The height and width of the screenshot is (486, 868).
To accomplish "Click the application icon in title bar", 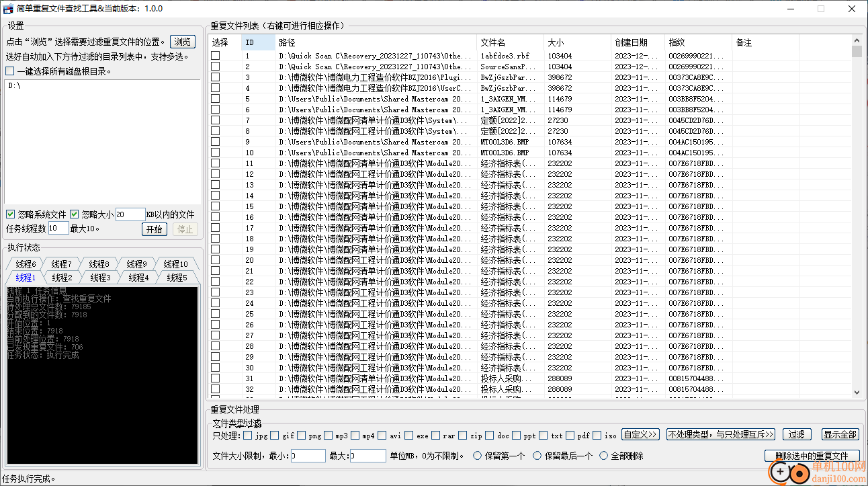I will pos(9,9).
